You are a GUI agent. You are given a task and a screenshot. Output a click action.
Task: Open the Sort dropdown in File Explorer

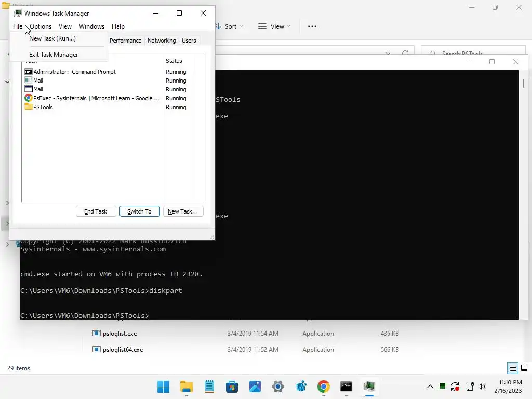(230, 26)
